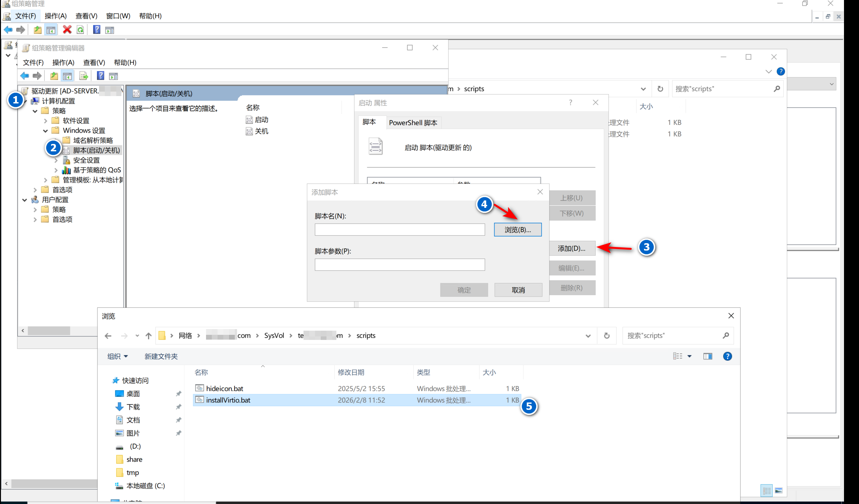Click the blue help book icon in editor toolbar

(100, 76)
